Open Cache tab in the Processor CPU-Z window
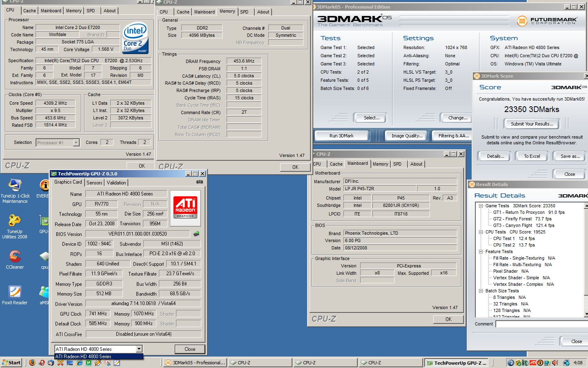 [x=29, y=11]
